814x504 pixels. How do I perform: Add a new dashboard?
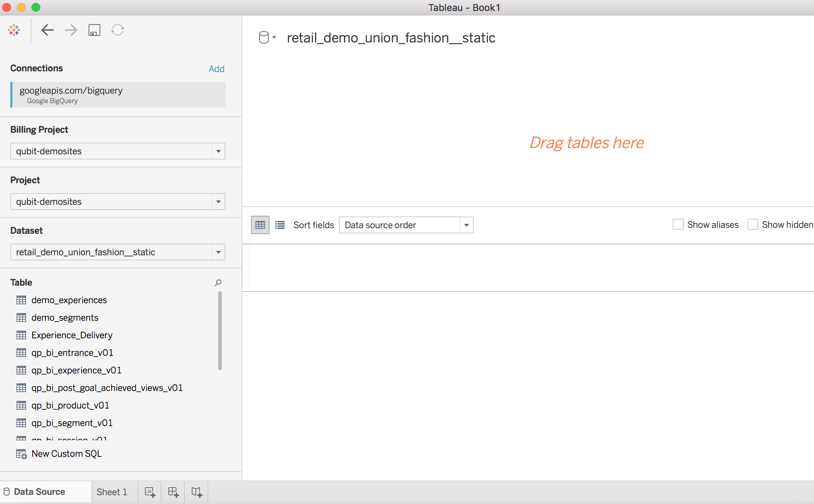point(173,492)
